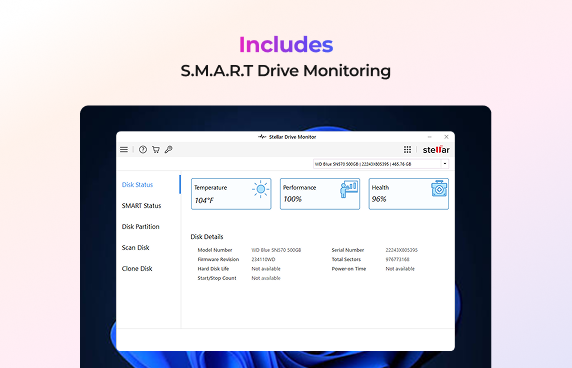Click the Model Number label

tap(215, 250)
